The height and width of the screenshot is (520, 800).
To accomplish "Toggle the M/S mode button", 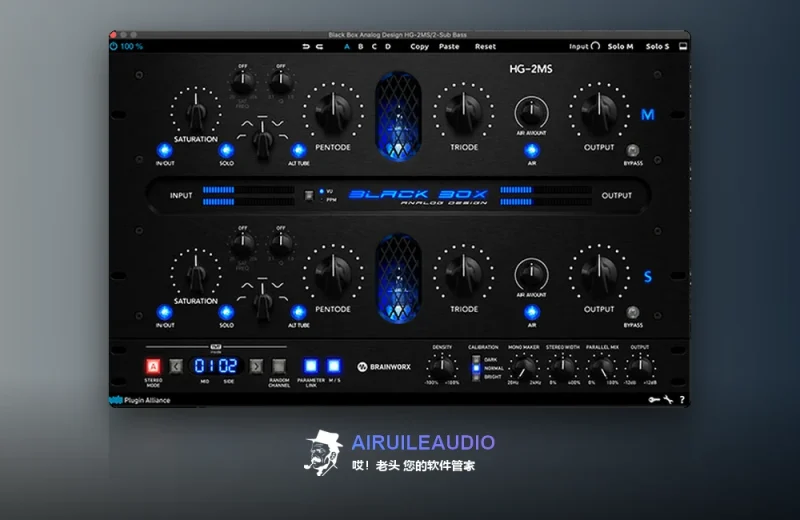I will click(334, 366).
